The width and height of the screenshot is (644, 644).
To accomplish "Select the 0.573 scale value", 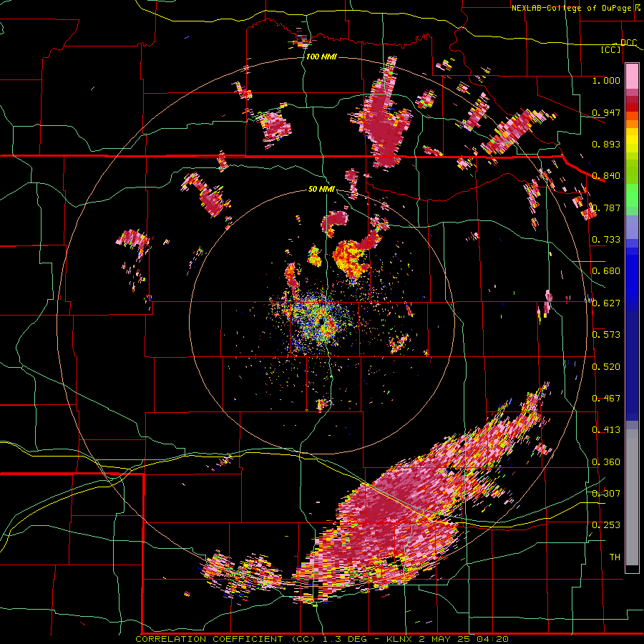I will coord(606,335).
